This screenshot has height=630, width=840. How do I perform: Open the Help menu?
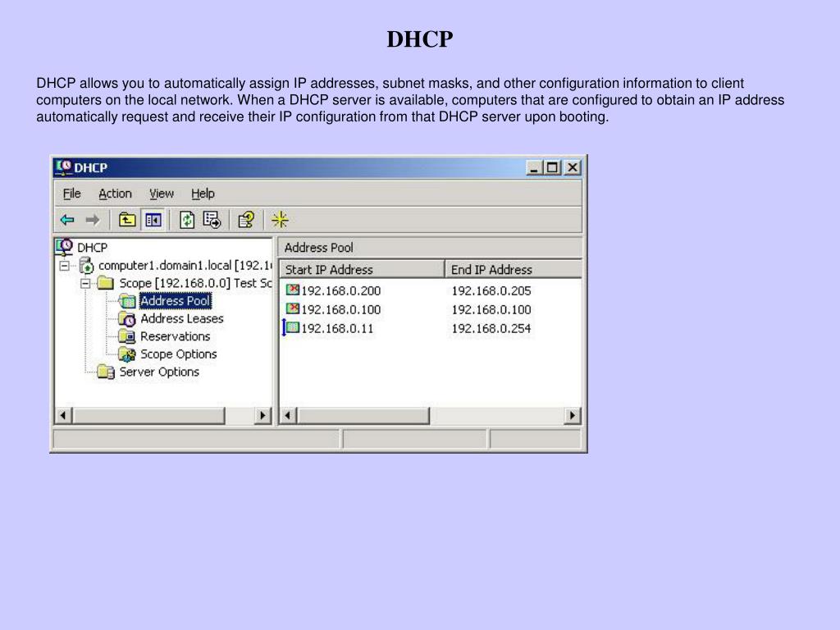203,194
